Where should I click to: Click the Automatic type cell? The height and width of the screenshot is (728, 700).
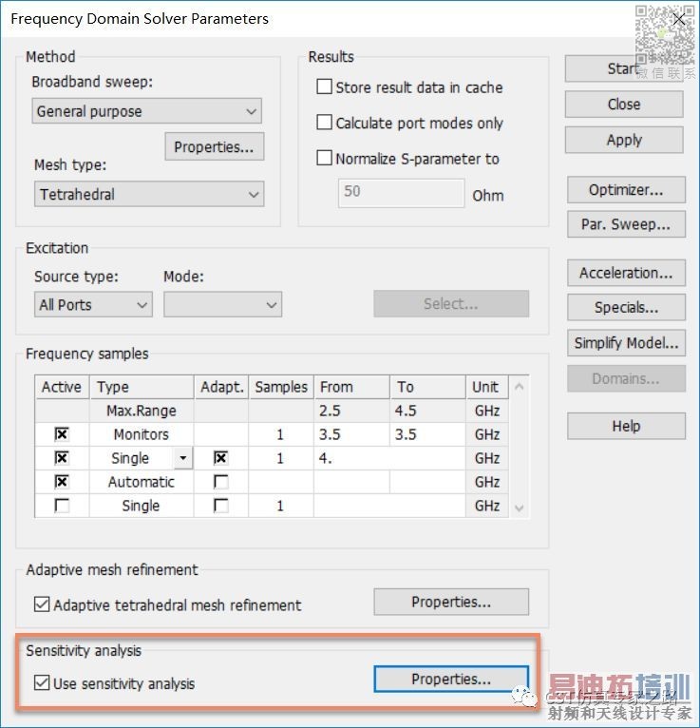pyautogui.click(x=141, y=482)
